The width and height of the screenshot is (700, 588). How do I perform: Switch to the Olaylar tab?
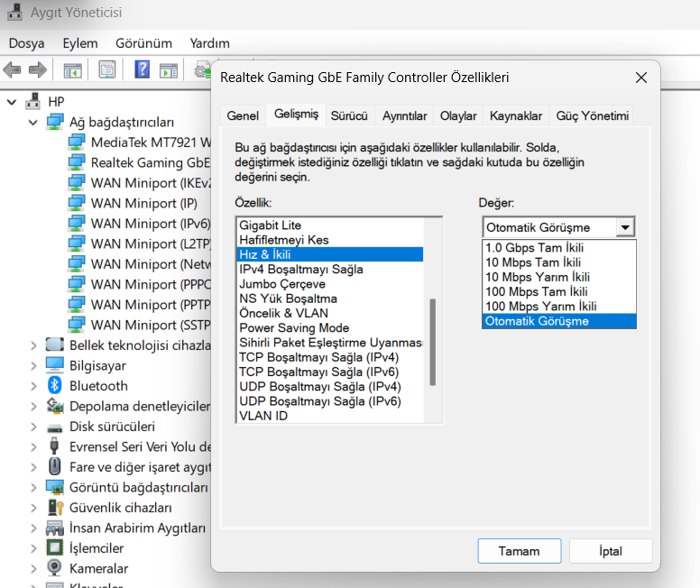tap(458, 115)
